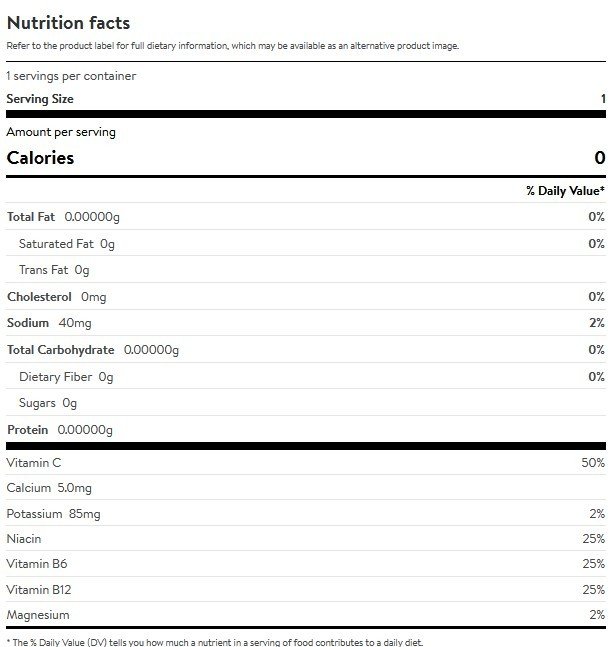
Task: Click the Calcium 5.0mg row
Action: point(306,488)
